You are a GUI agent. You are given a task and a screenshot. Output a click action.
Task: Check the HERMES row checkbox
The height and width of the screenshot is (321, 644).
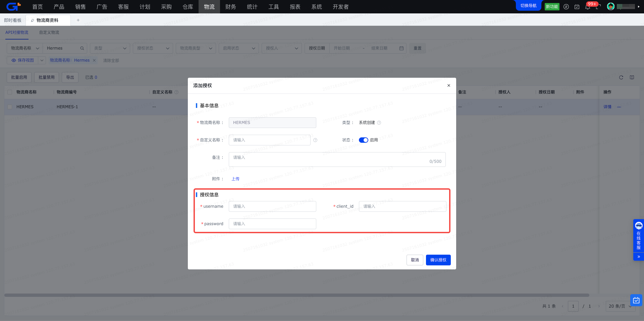tap(10, 107)
